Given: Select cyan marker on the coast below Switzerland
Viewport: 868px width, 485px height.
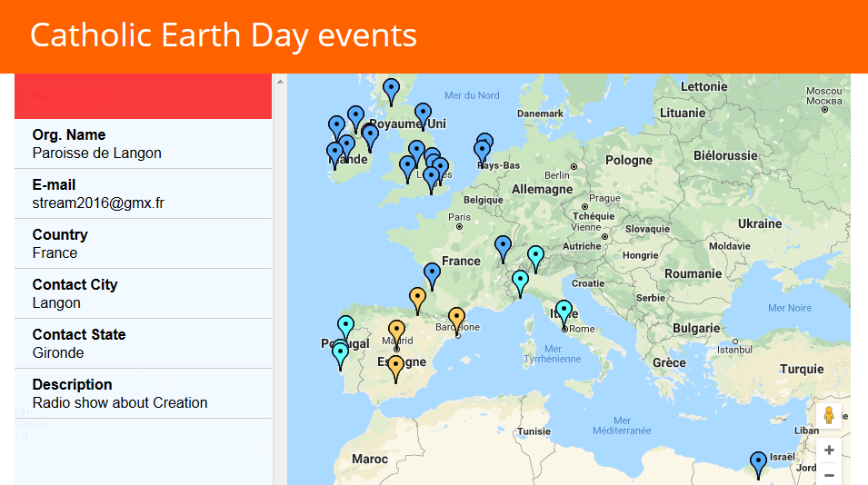Looking at the screenshot, I should coord(520,282).
